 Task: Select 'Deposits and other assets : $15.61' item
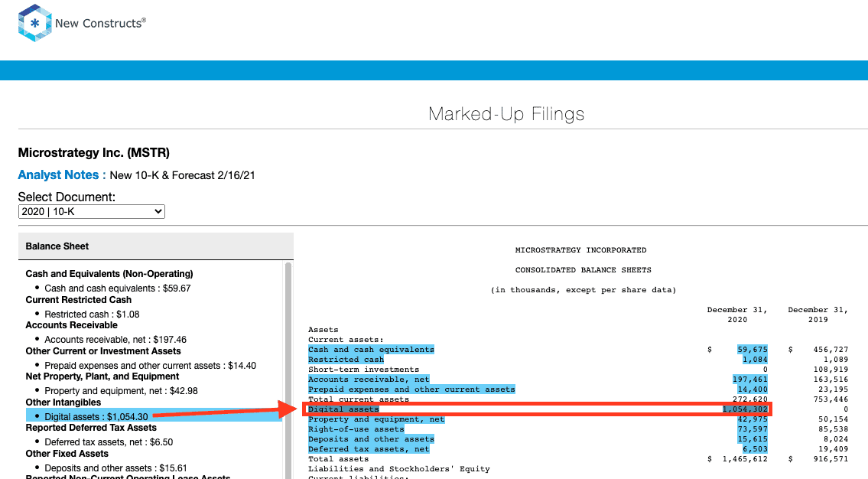[x=115, y=468]
